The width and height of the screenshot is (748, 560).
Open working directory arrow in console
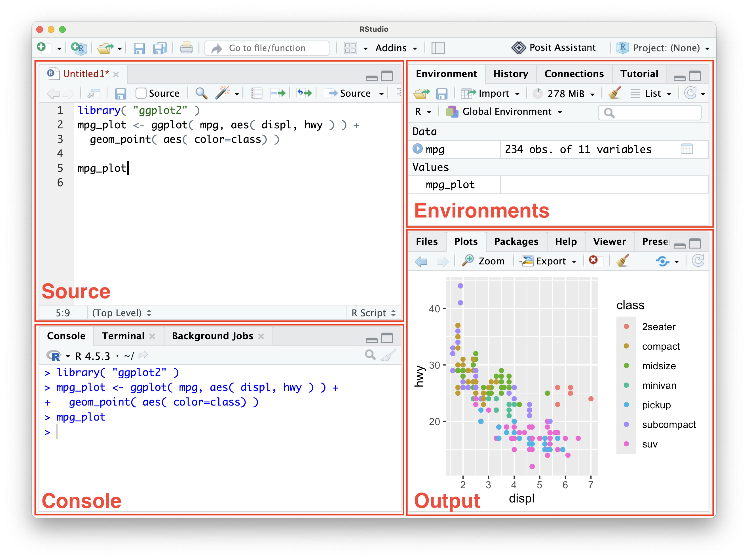(x=143, y=355)
